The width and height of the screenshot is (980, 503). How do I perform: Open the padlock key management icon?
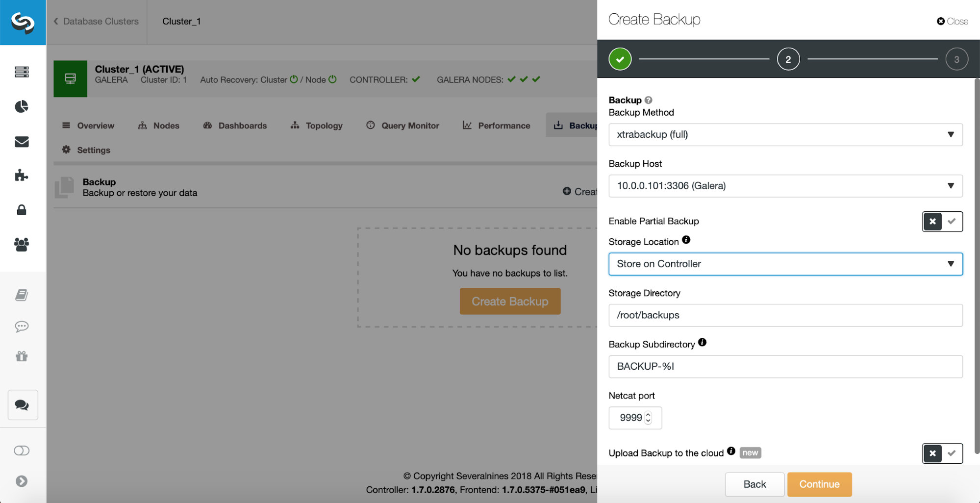point(22,210)
